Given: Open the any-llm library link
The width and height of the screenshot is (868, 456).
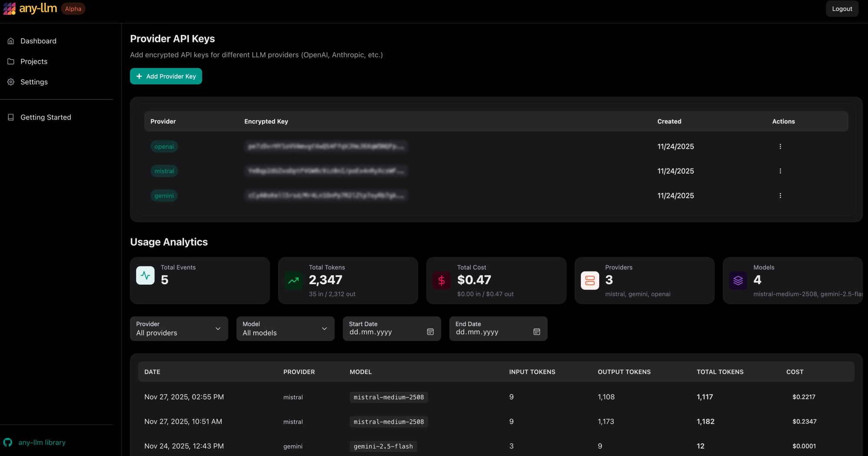Looking at the screenshot, I should [42, 442].
